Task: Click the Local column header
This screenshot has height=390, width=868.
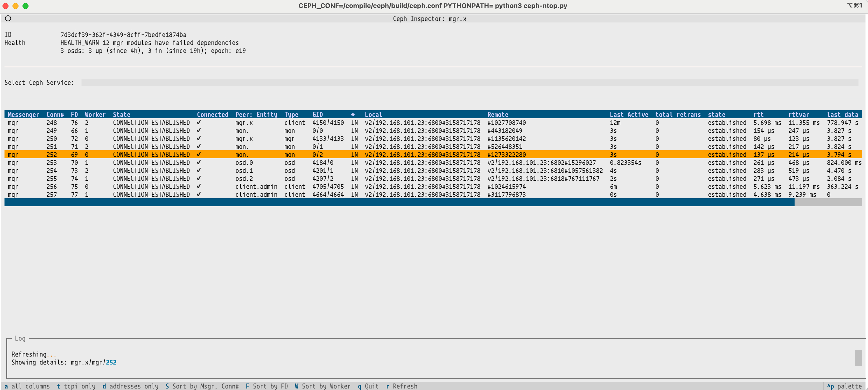Action: pyautogui.click(x=373, y=115)
